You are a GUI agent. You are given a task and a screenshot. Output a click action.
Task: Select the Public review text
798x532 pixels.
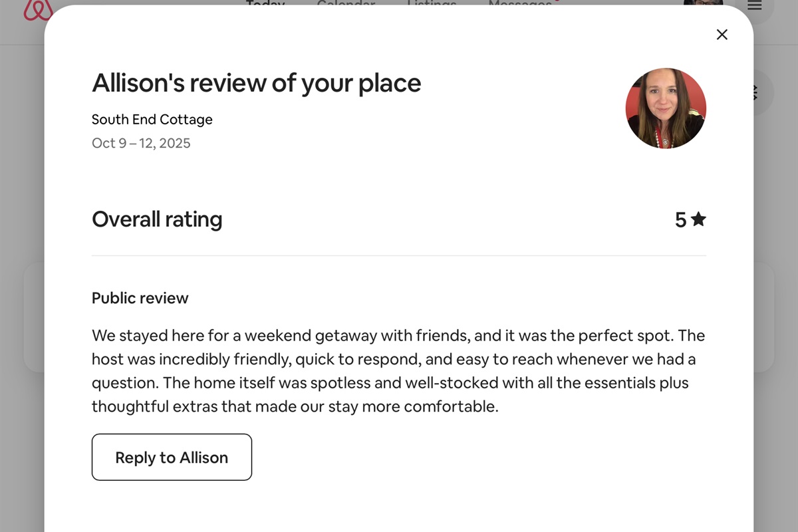point(398,370)
